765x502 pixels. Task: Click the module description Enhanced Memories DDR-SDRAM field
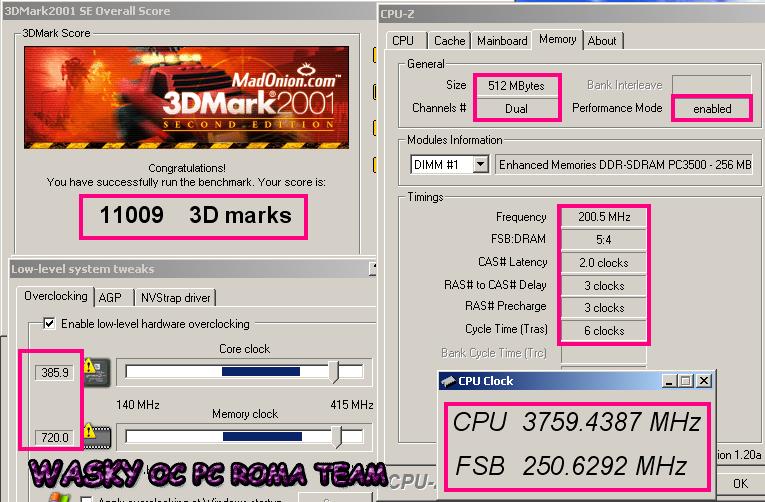click(x=625, y=164)
